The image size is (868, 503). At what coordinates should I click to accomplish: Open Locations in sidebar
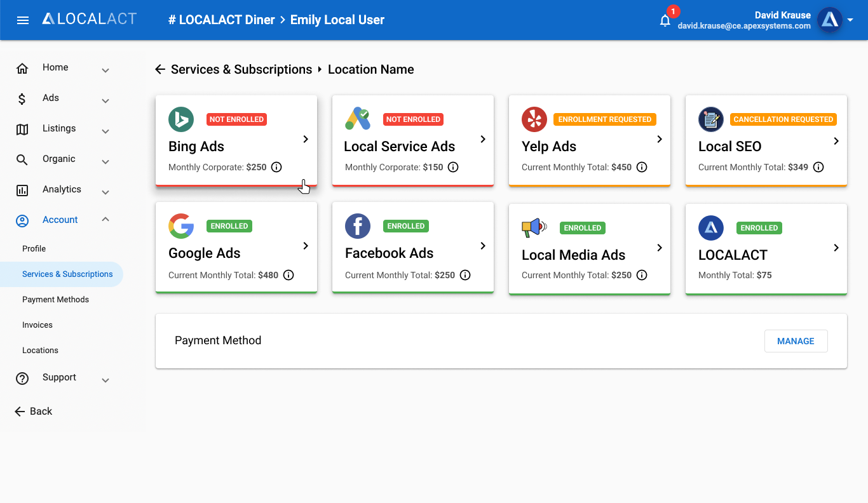coord(40,351)
